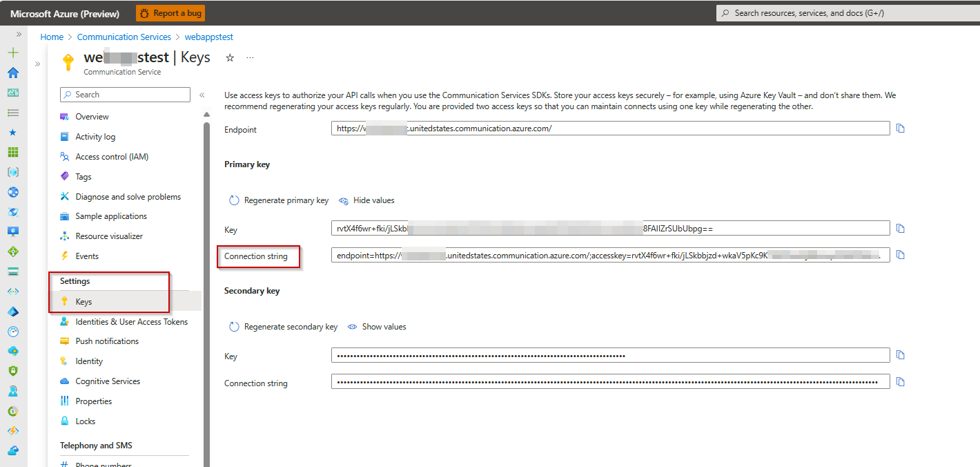The height and width of the screenshot is (467, 980).
Task: Open Storage accounts bars icon
Action: (x=13, y=271)
